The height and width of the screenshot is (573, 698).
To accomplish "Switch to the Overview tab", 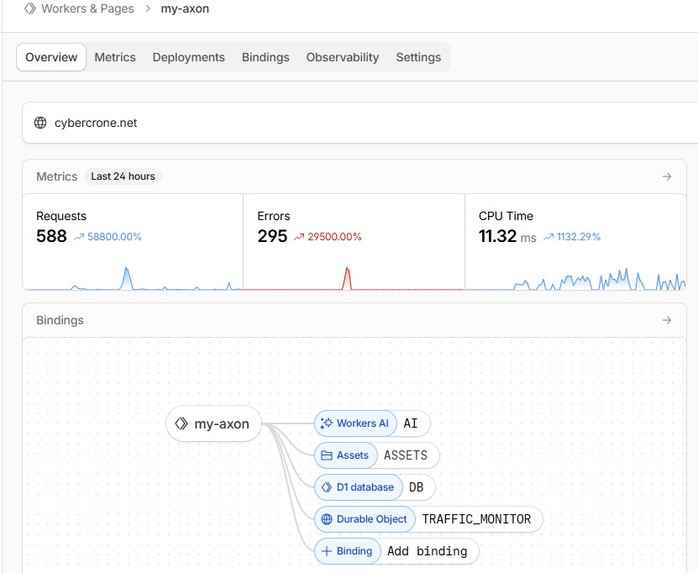I will coord(51,57).
